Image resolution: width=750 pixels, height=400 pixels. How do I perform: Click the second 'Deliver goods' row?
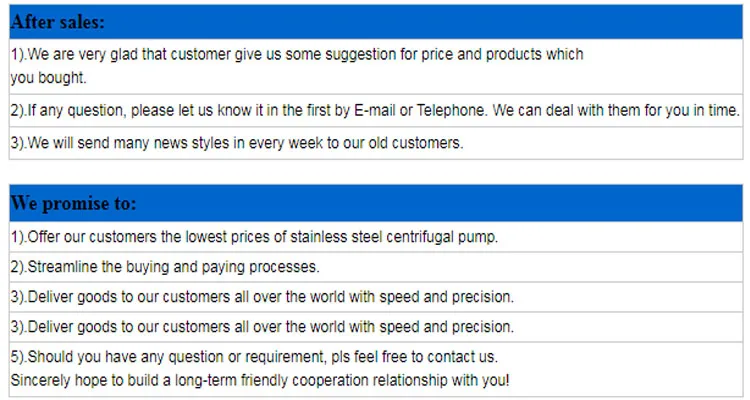pos(262,327)
